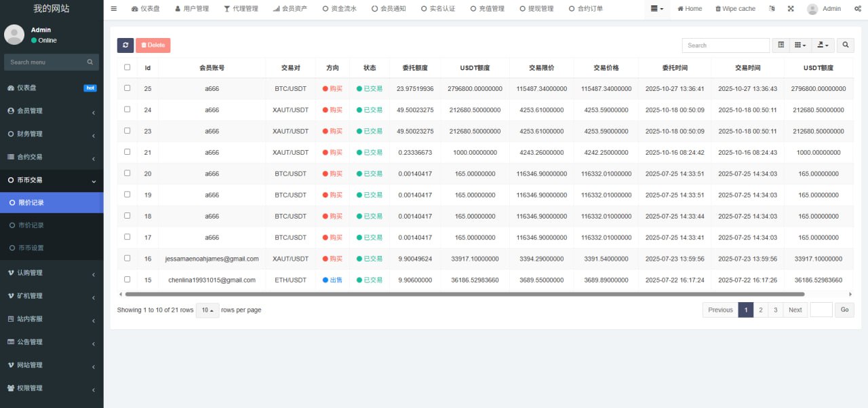Screen dimensions: 868x408
Task: Tick the select-all checkbox in table header
Action: click(127, 67)
